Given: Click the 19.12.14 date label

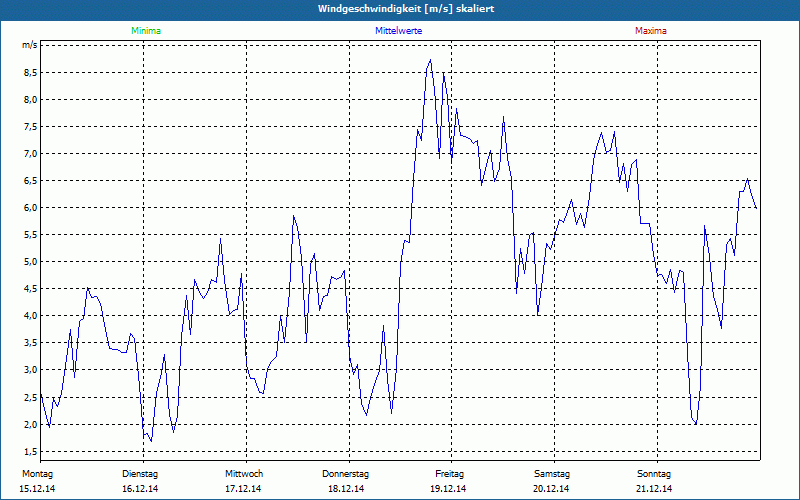Looking at the screenshot, I should pos(448,489).
